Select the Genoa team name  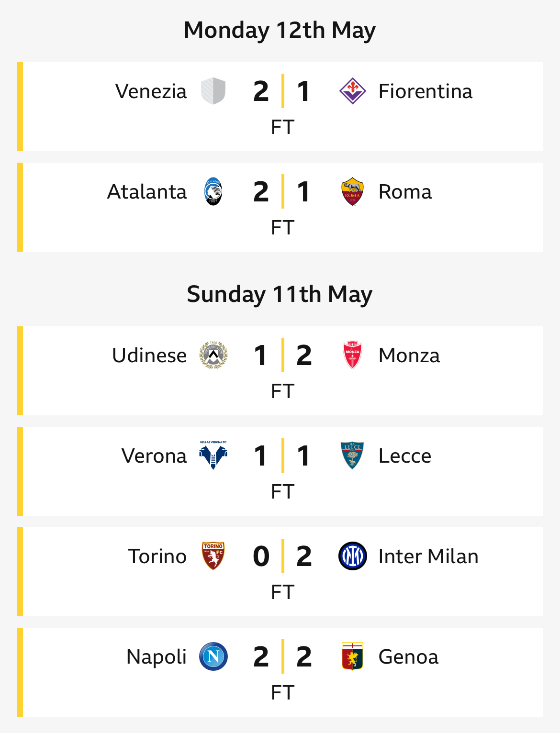(408, 657)
